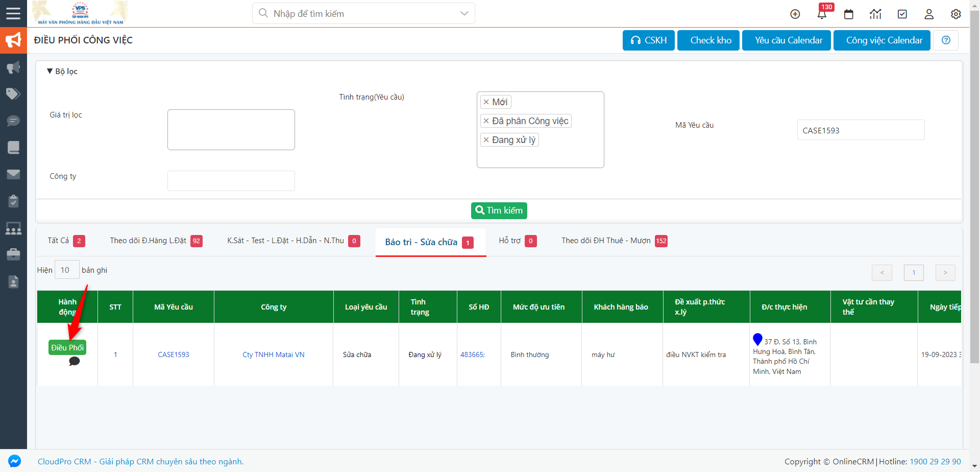980x472 pixels.
Task: Click the Giá trị lọc text box
Action: 231,130
